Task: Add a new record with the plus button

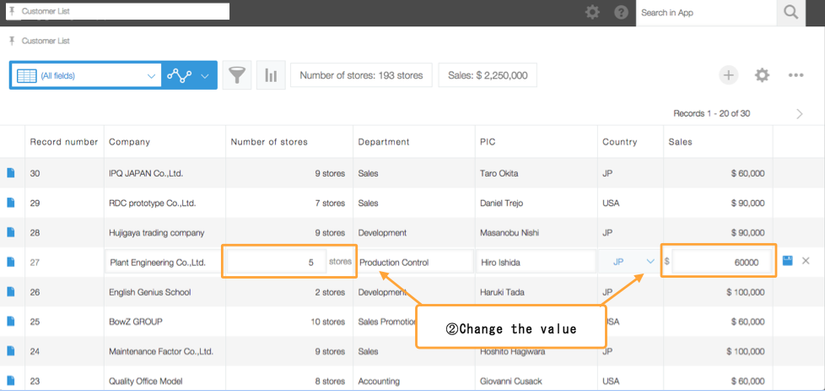Action: (x=729, y=75)
